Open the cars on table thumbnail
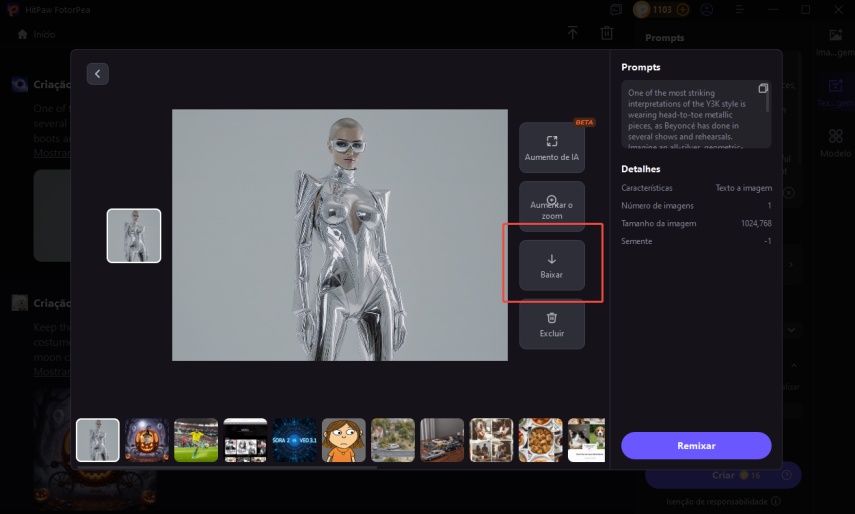The image size is (855, 514). pos(442,440)
